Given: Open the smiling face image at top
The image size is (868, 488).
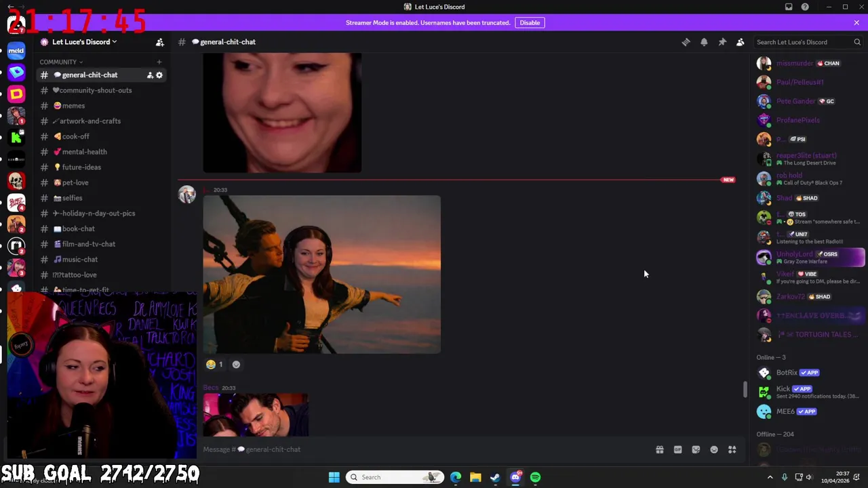Looking at the screenshot, I should [282, 113].
